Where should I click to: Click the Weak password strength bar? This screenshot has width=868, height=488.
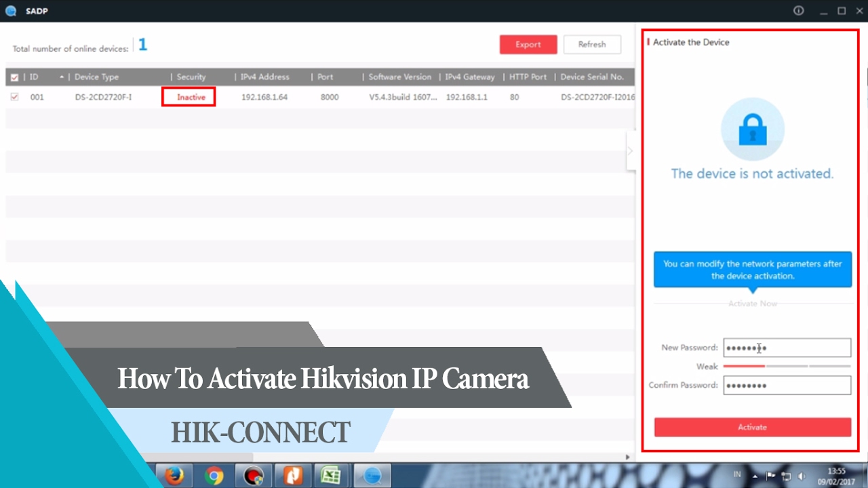tap(787, 366)
